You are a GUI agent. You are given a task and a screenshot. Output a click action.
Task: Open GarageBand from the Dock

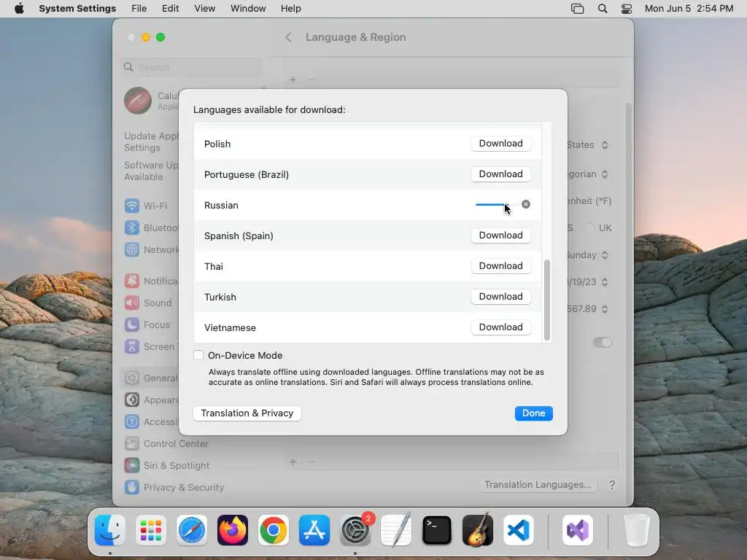point(478,530)
